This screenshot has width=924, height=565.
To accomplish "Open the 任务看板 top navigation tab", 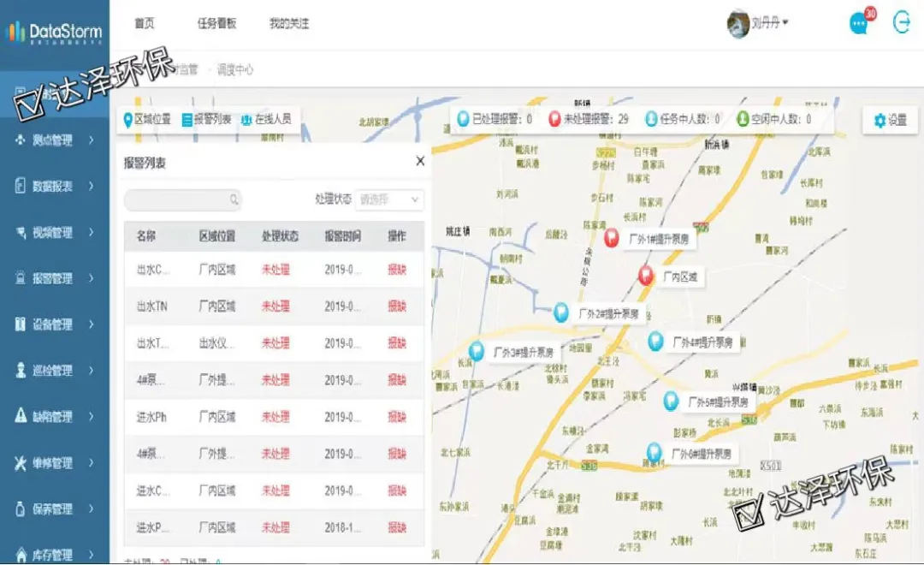I will [x=216, y=24].
